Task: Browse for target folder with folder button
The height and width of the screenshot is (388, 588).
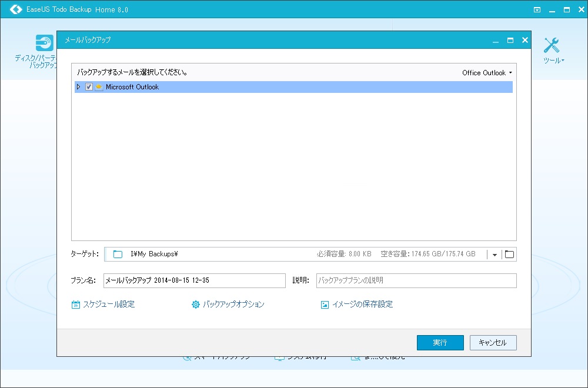Action: 509,254
